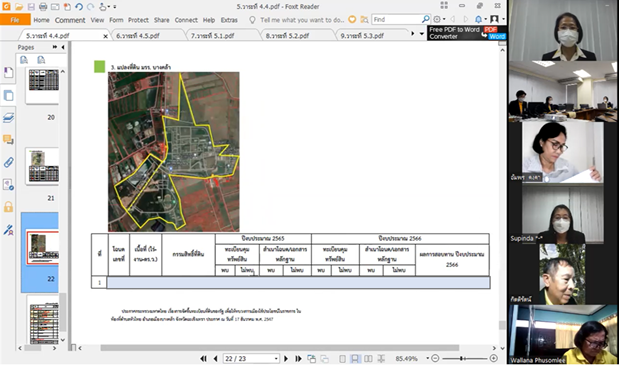Switch to the Home ribbon tab
Image resolution: width=619 pixels, height=365 pixels.
coord(41,20)
